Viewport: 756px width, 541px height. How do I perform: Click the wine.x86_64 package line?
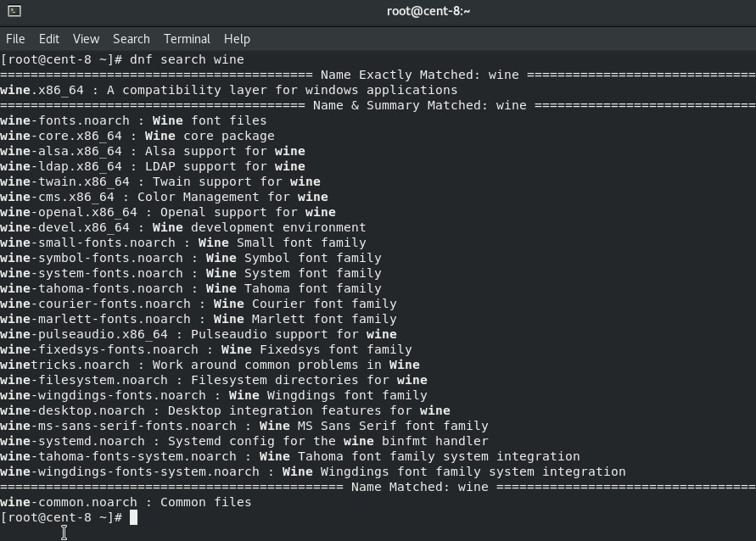click(228, 90)
